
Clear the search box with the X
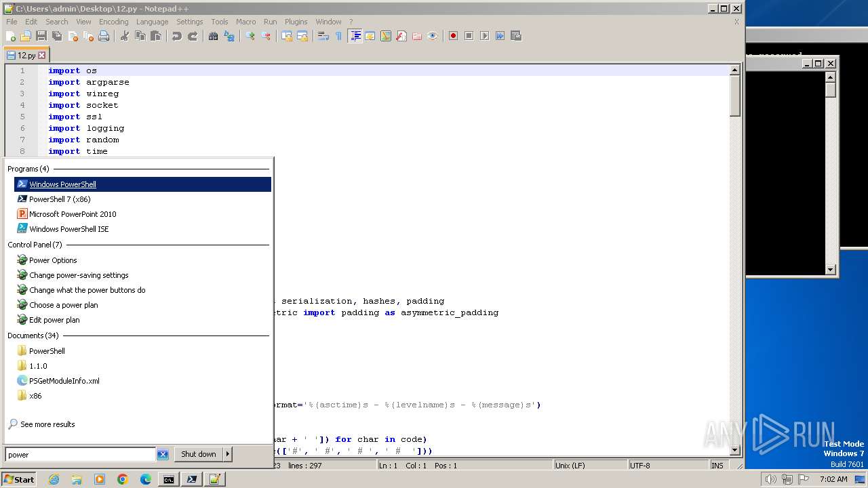pos(163,455)
